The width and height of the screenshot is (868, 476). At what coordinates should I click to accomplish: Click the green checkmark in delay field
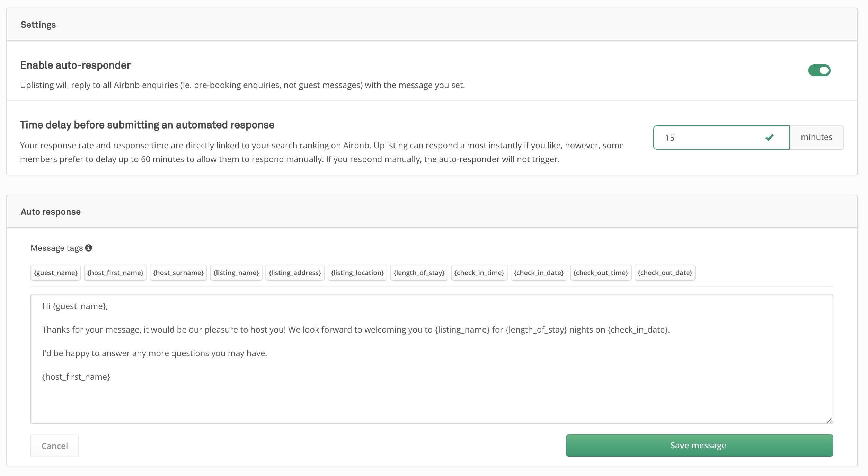click(x=770, y=138)
